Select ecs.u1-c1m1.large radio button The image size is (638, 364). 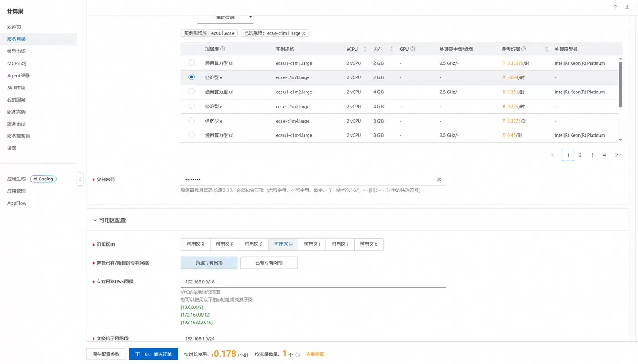(x=191, y=62)
